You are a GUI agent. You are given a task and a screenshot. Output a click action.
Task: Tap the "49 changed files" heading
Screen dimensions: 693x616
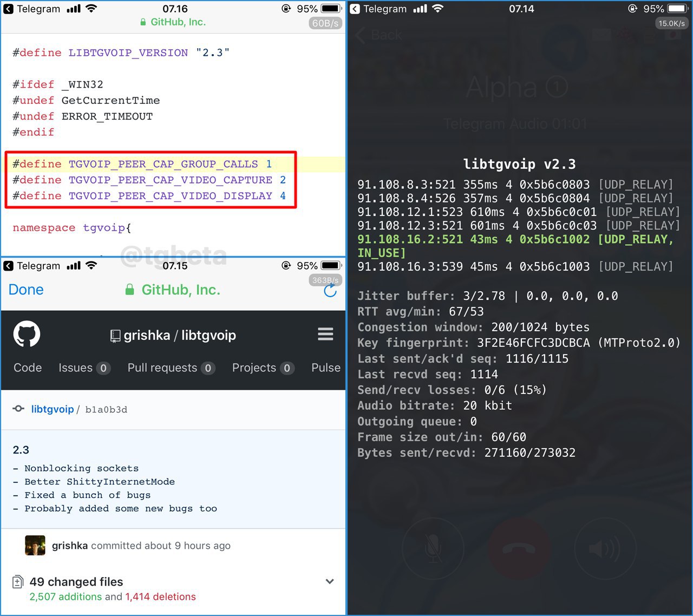point(76,582)
